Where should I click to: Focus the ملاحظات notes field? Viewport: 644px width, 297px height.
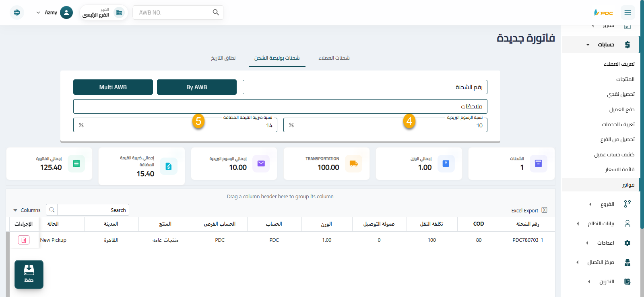pyautogui.click(x=280, y=106)
